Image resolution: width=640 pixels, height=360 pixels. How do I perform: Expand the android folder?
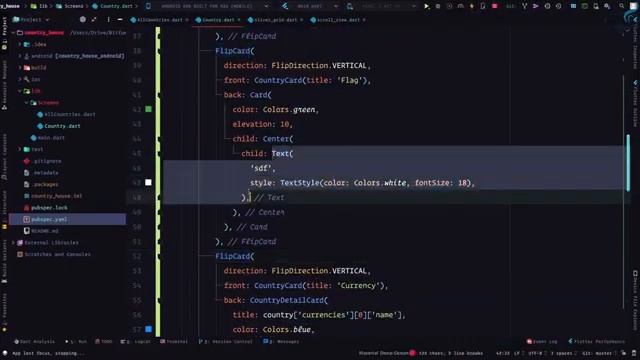coord(20,56)
